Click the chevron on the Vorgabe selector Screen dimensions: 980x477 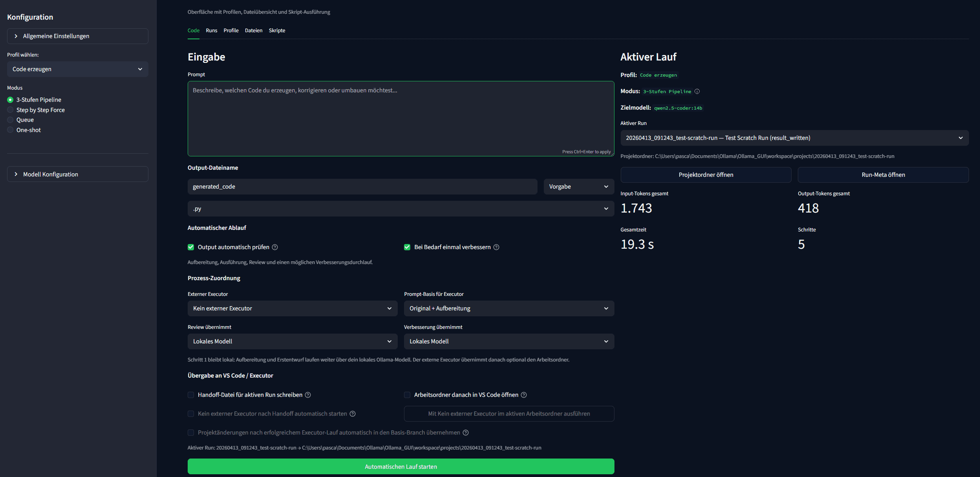tap(607, 187)
